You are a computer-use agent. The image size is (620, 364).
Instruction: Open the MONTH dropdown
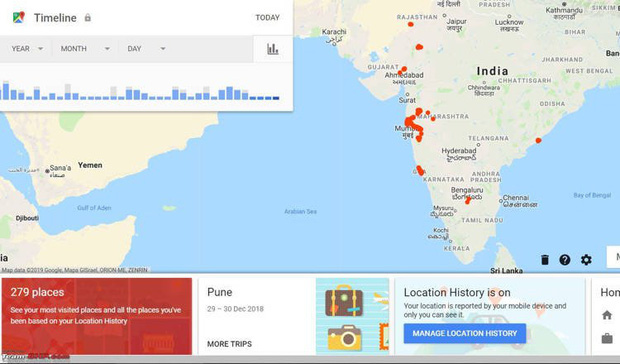tap(85, 49)
